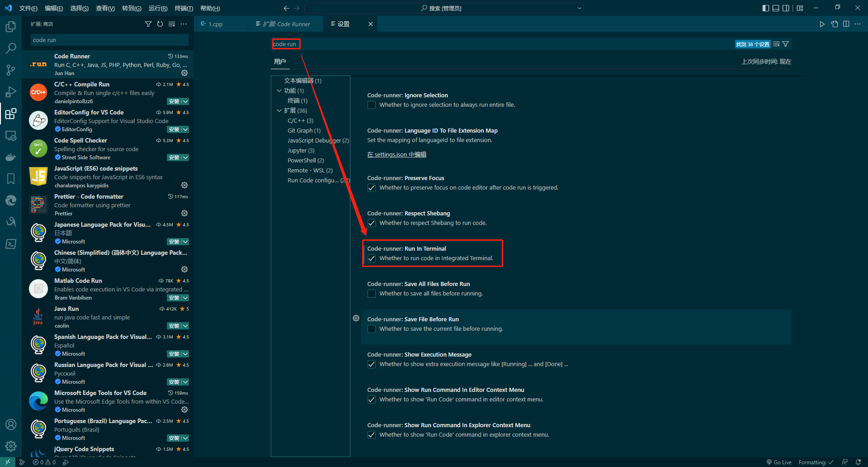Open the 文件 menu

(x=28, y=8)
